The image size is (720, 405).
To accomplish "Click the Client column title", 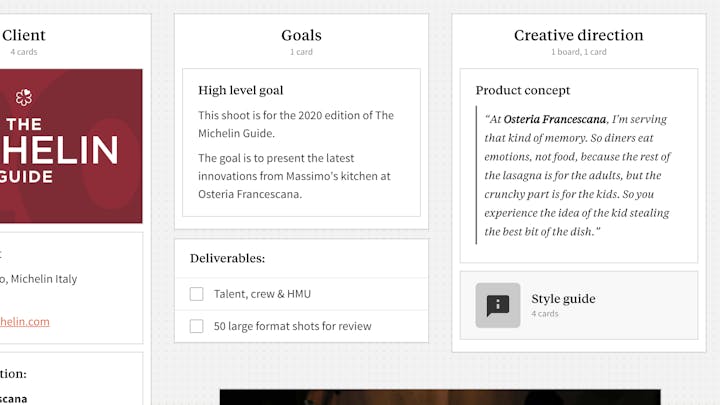I will (23, 35).
